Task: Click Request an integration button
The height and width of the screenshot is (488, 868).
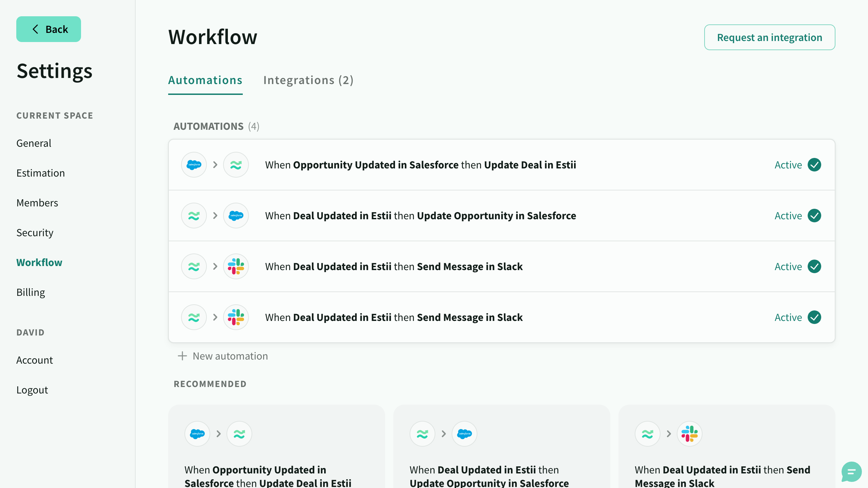Action: pyautogui.click(x=769, y=37)
